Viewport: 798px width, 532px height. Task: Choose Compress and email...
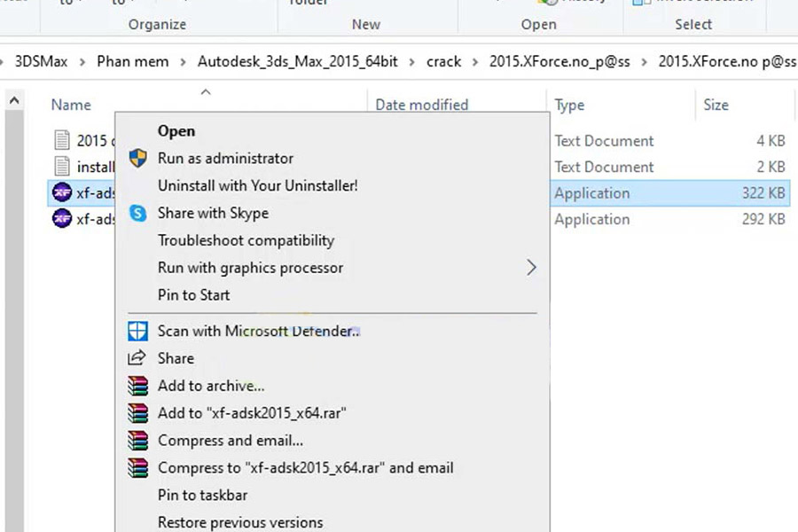click(230, 441)
